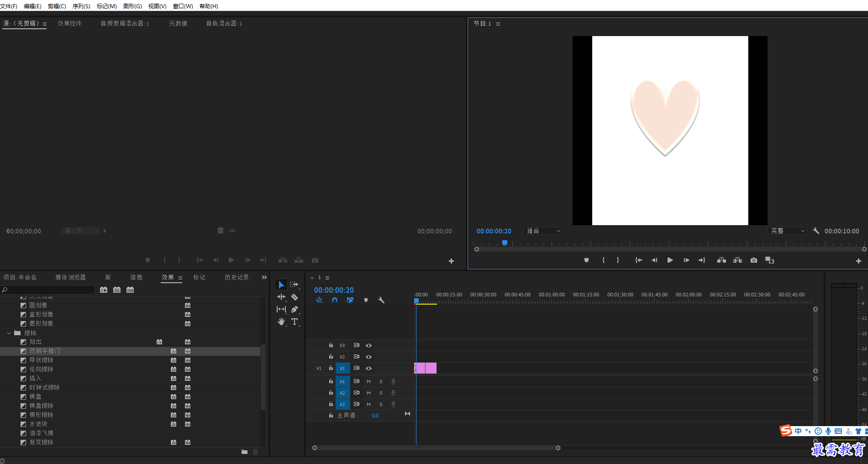The width and height of the screenshot is (868, 464).
Task: Open timeline display settings wrench
Action: click(x=381, y=300)
